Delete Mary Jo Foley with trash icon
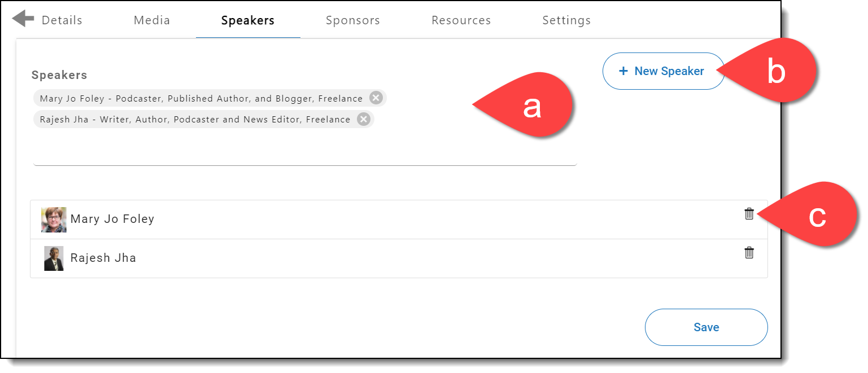Viewport: 868px width, 373px height. 749,214
